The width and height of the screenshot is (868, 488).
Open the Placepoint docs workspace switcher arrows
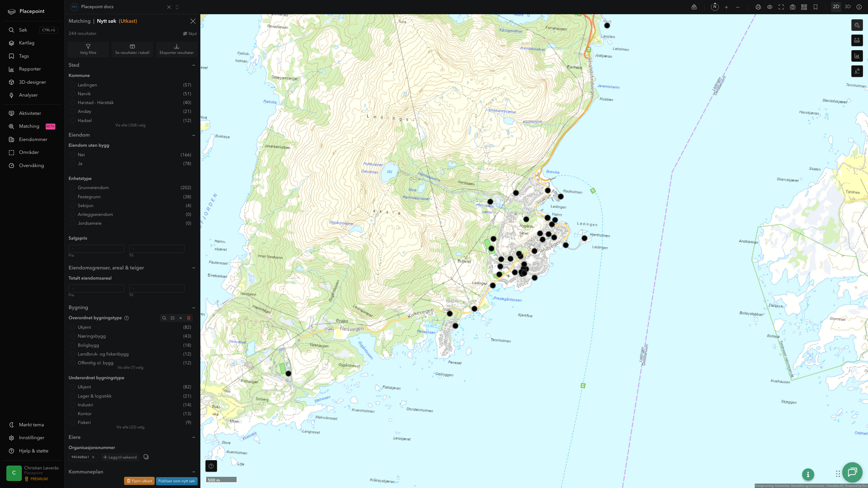pyautogui.click(x=177, y=7)
